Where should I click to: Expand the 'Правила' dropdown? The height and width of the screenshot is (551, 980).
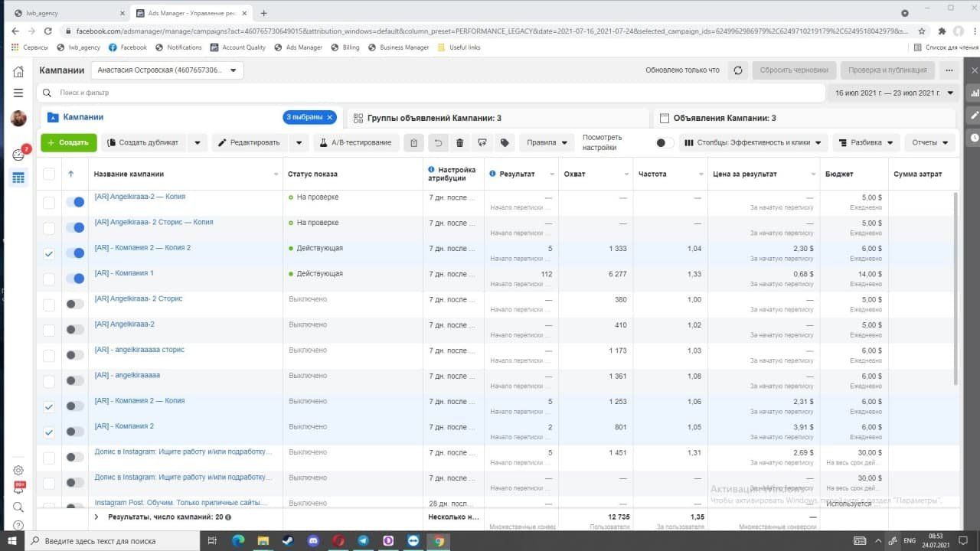pyautogui.click(x=547, y=142)
